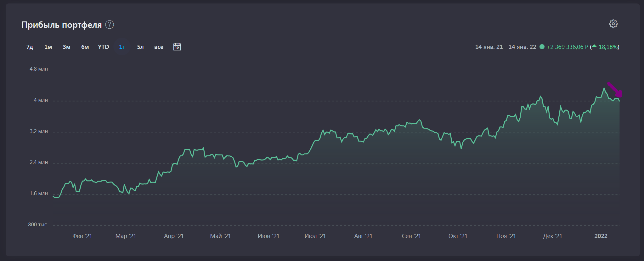This screenshot has width=644, height=261.
Task: Show the 6м period
Action: tap(85, 47)
